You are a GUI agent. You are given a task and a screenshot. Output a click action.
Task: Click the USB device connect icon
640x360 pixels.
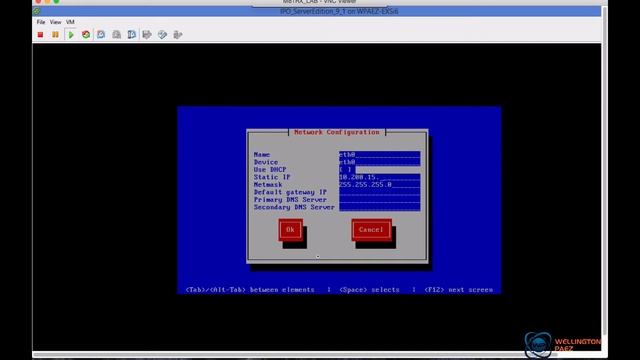point(178,35)
